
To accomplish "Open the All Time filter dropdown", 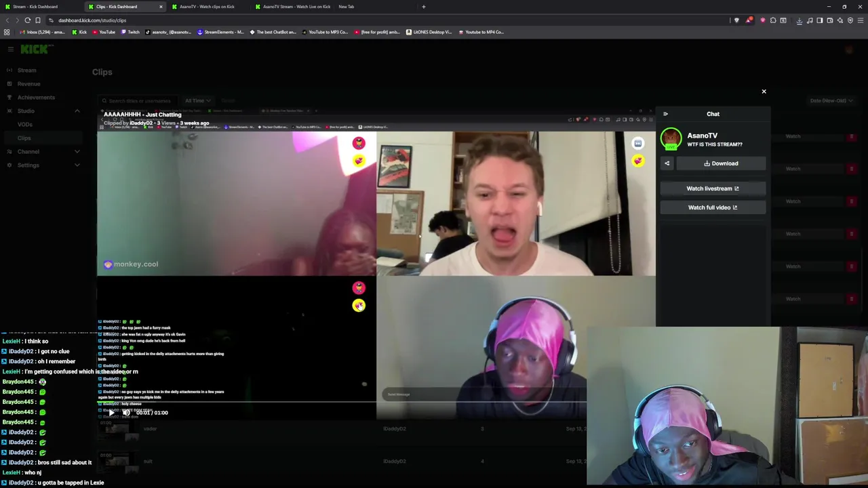I will (197, 101).
